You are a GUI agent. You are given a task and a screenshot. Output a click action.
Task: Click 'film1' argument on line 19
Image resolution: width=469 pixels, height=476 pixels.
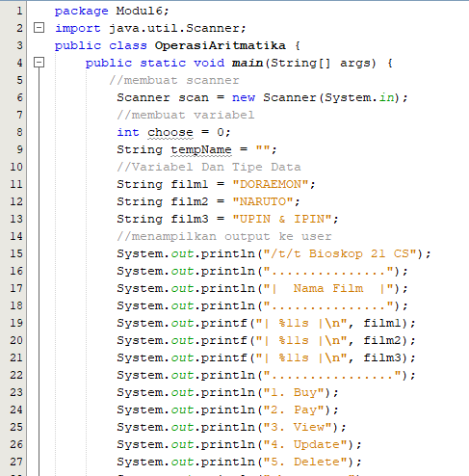coord(382,323)
